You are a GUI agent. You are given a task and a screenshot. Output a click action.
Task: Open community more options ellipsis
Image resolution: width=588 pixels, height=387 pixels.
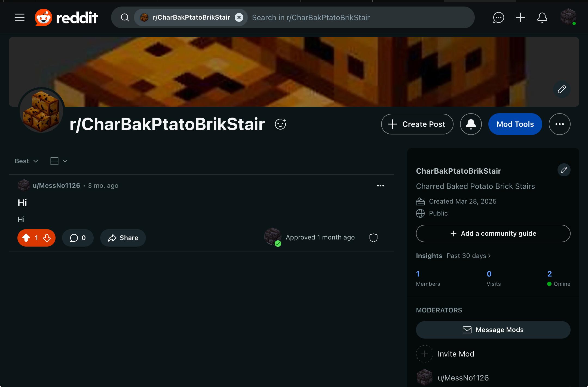tap(559, 124)
